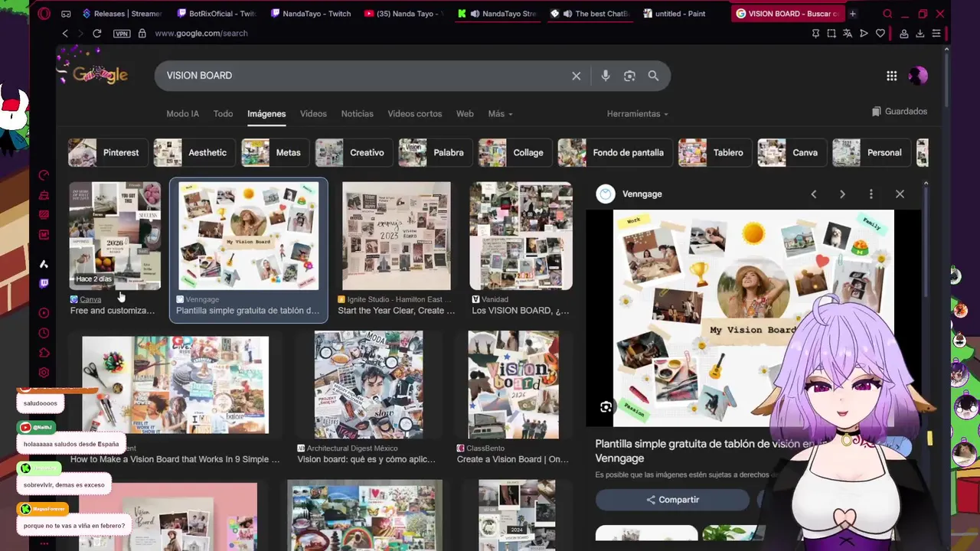Click the Google logo
Screen dimensions: 980x551
point(100,74)
